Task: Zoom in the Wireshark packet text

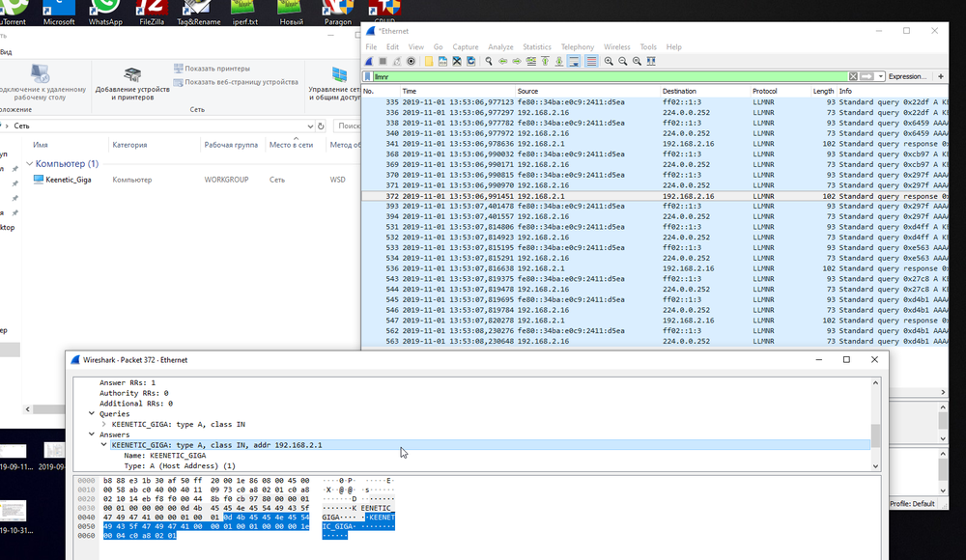Action: 609,61
